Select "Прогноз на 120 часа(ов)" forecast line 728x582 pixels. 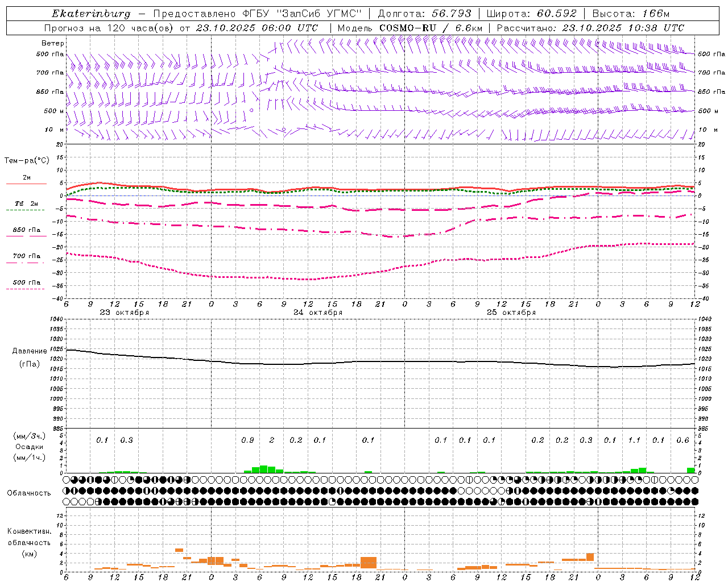(110, 28)
